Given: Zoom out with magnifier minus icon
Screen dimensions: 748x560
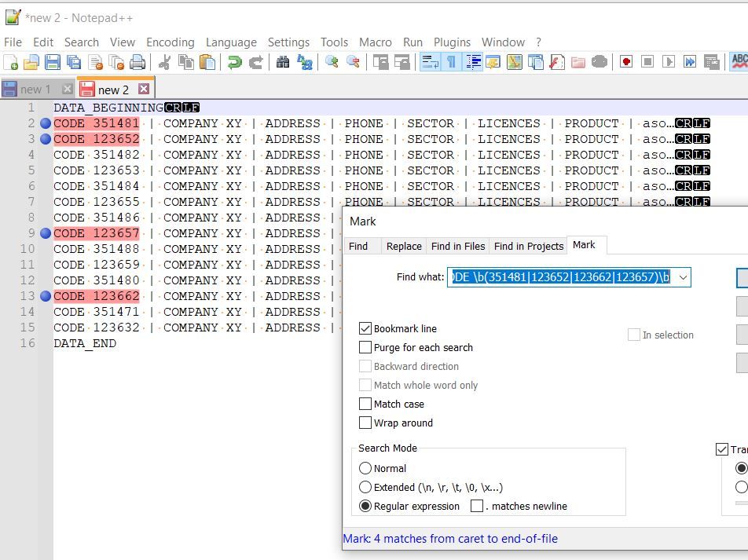Looking at the screenshot, I should pos(353,62).
